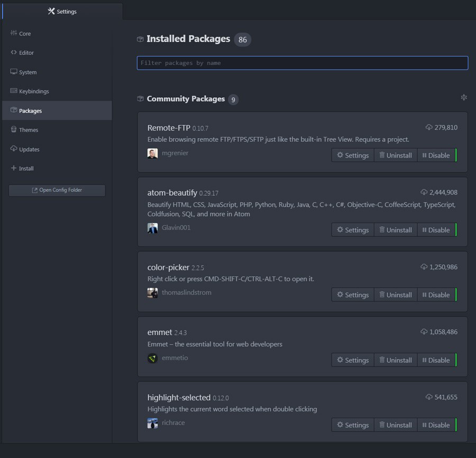
Task: Click highlight-selected download count 541,655
Action: pos(442,397)
